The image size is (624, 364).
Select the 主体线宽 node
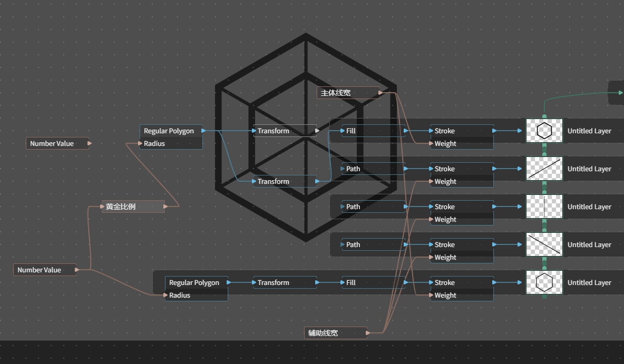point(348,93)
